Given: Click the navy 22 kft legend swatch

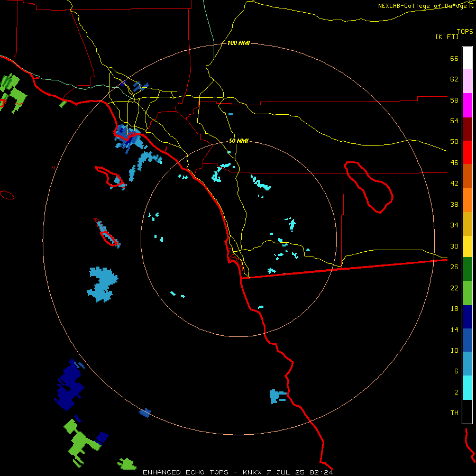Looking at the screenshot, I should (467, 317).
